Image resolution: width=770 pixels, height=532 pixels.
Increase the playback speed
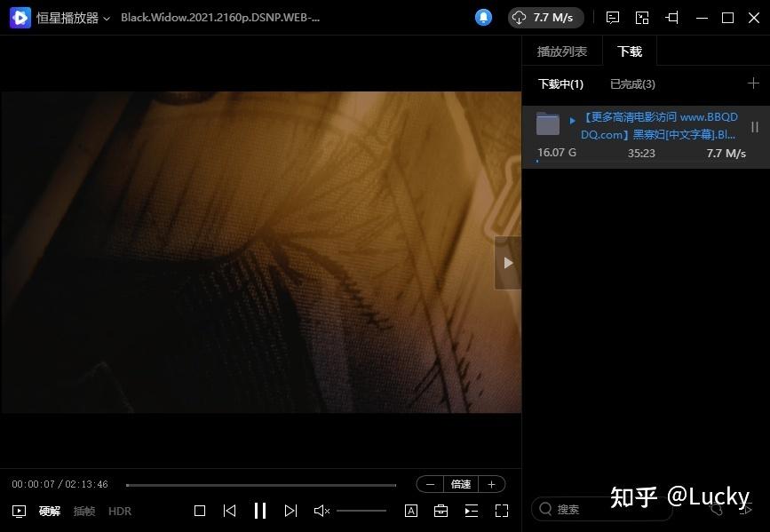click(491, 484)
